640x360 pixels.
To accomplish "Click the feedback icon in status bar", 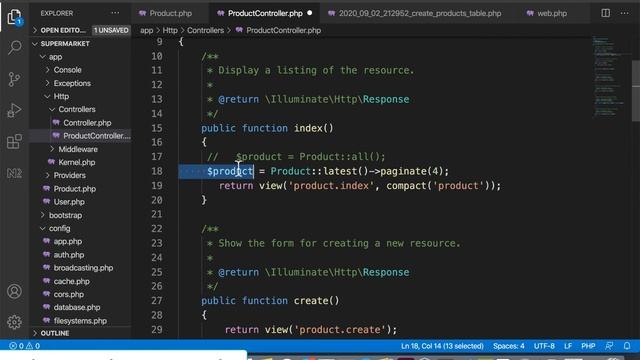I will pyautogui.click(x=609, y=346).
